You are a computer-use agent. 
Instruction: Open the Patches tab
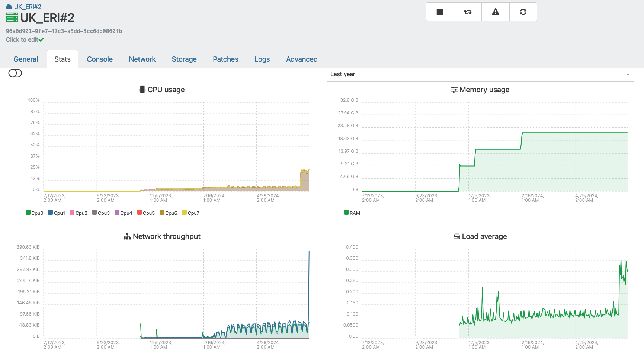225,59
